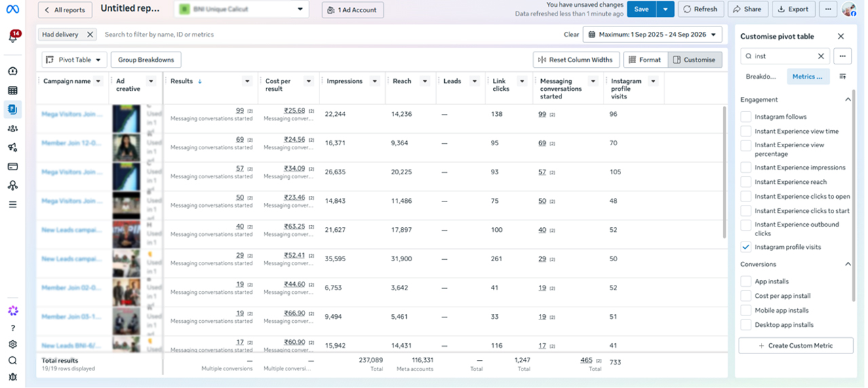This screenshot has width=868, height=388.
Task: Clear the 'inst' search text
Action: coord(821,56)
